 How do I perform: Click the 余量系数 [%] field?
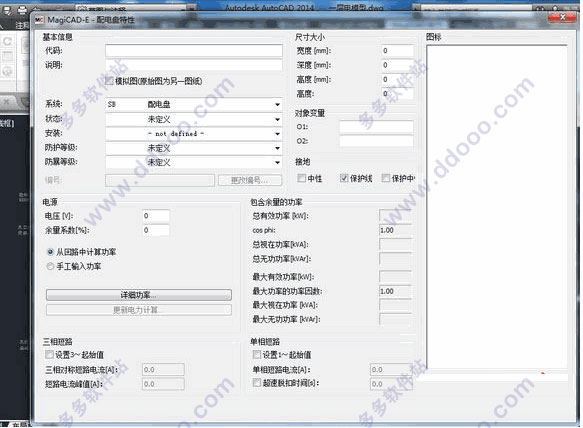pyautogui.click(x=156, y=230)
